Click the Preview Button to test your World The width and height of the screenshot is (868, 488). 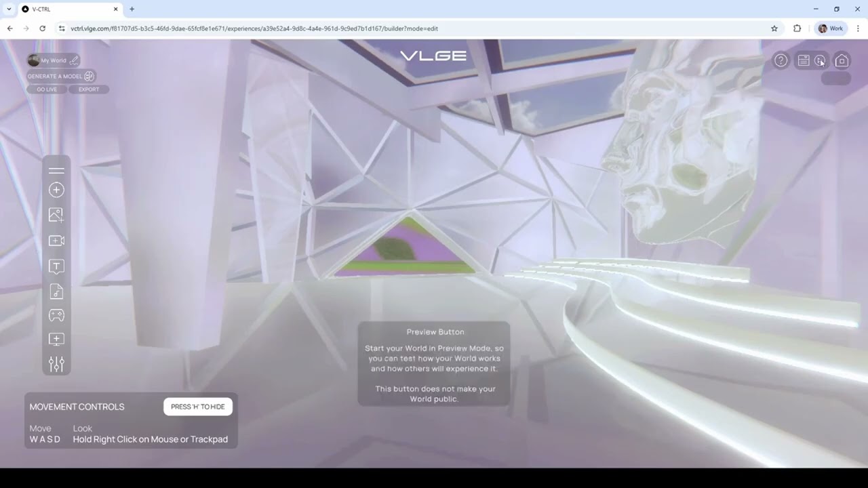click(821, 60)
